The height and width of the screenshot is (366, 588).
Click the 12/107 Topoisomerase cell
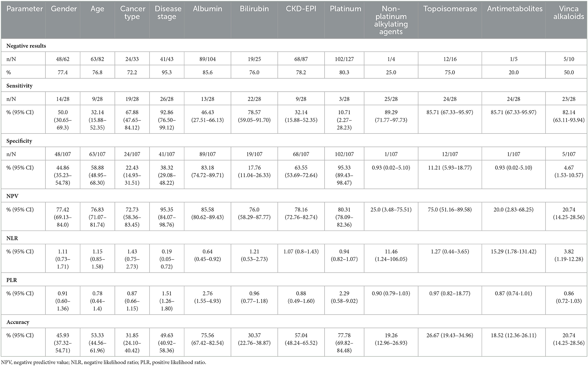point(450,154)
